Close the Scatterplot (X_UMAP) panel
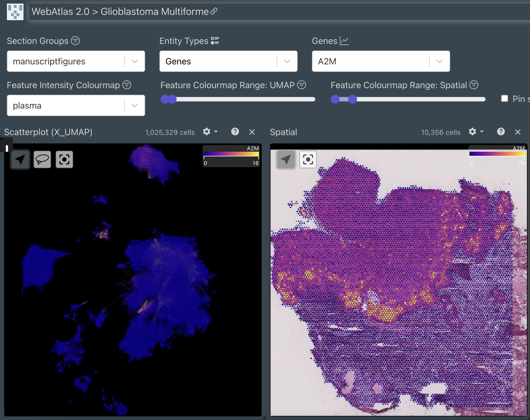 pyautogui.click(x=252, y=132)
